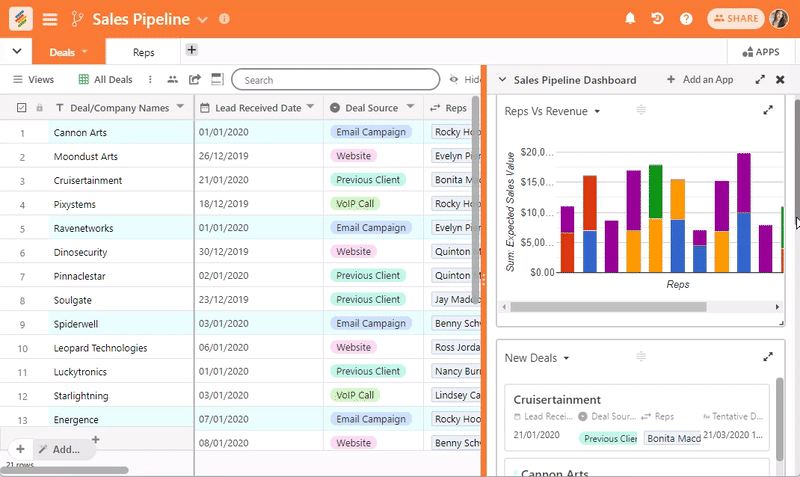Viewport: 800px width, 477px height.
Task: Add a new table tab
Action: [191, 50]
